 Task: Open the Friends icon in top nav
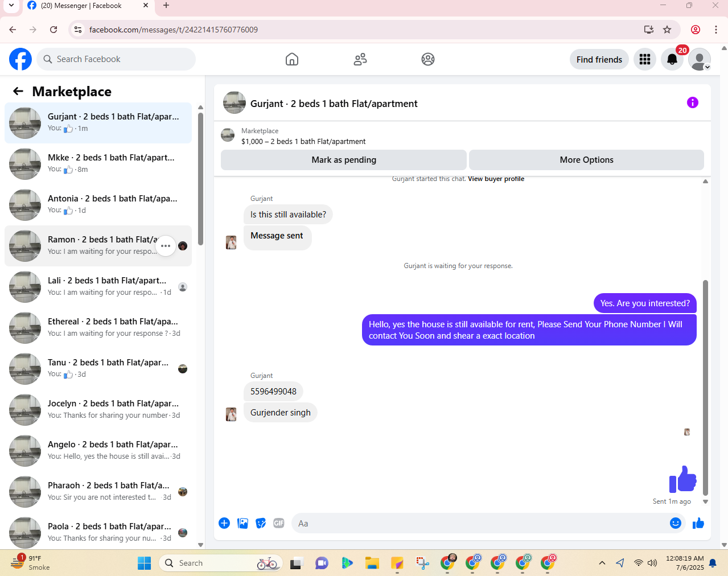[360, 59]
